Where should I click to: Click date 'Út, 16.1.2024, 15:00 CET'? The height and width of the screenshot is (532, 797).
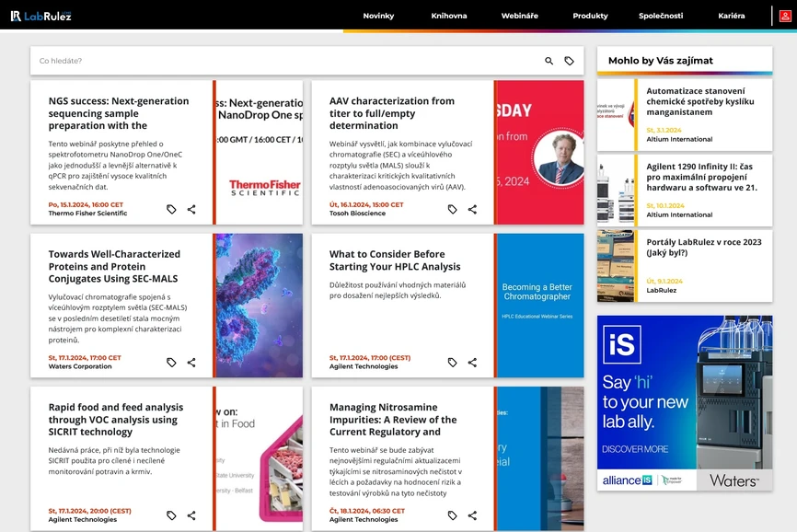[366, 204]
